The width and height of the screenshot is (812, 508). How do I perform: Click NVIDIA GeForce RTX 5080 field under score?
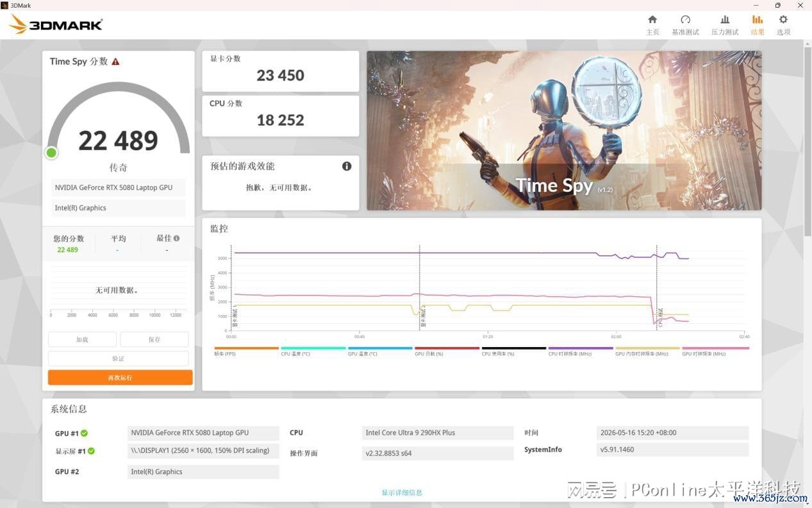[119, 188]
